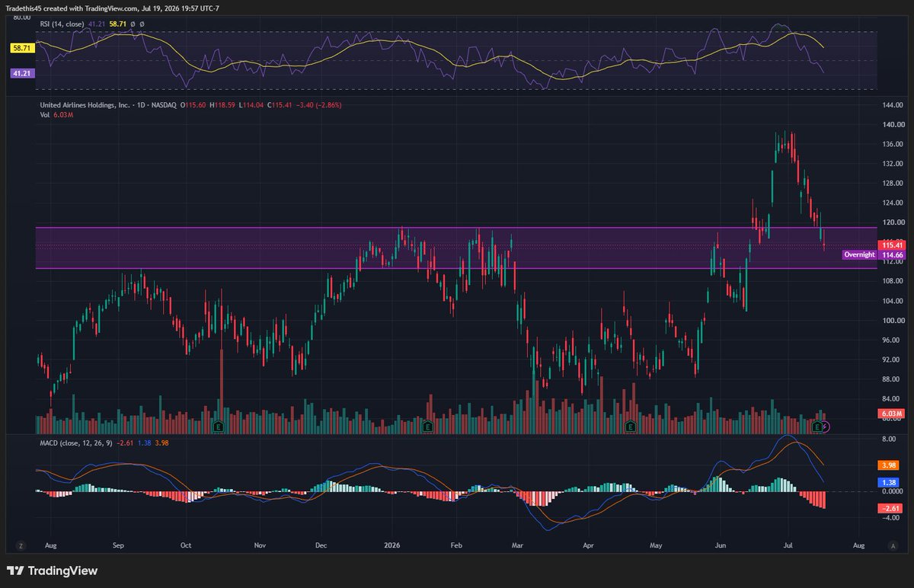Click the October earnings E marker
The image size is (914, 588).
[x=219, y=427]
